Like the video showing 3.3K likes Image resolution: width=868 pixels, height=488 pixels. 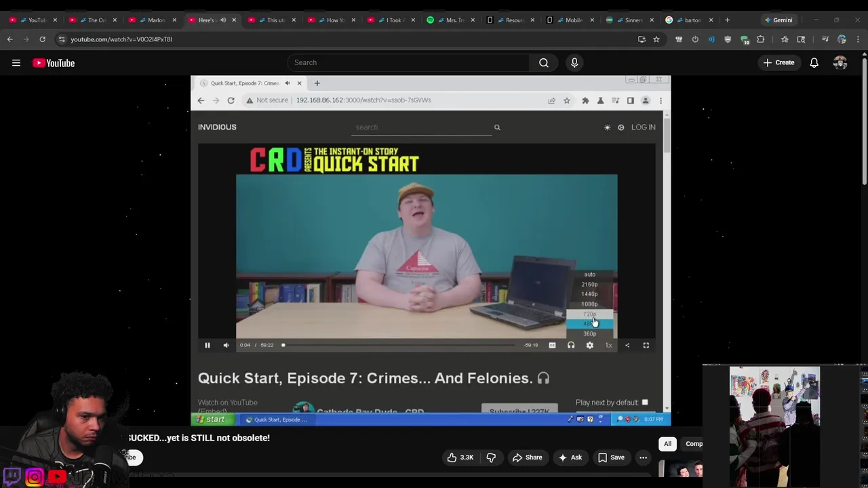(x=460, y=457)
